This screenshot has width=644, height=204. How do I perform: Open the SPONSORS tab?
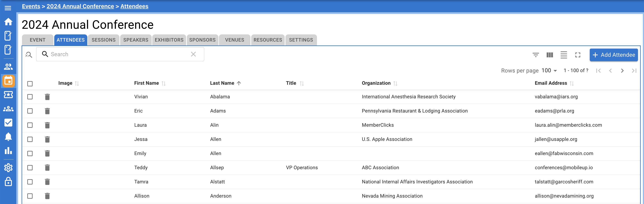[202, 40]
